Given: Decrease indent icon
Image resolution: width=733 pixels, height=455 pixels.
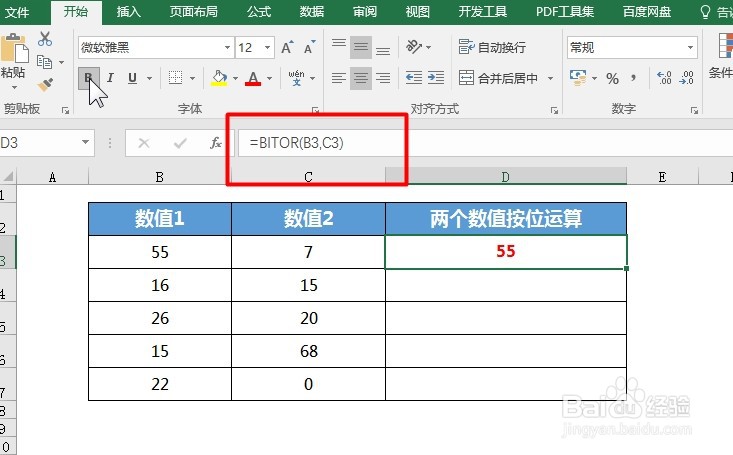Looking at the screenshot, I should click(x=414, y=78).
